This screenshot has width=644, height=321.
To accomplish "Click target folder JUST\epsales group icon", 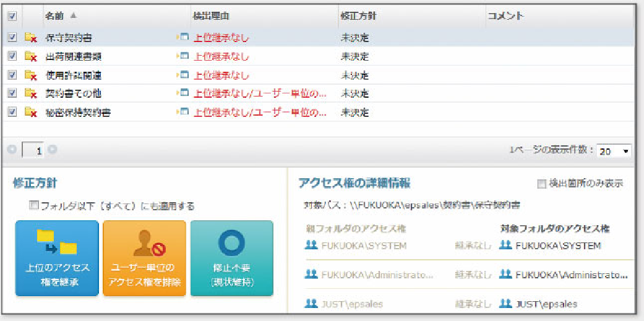I will 505,304.
